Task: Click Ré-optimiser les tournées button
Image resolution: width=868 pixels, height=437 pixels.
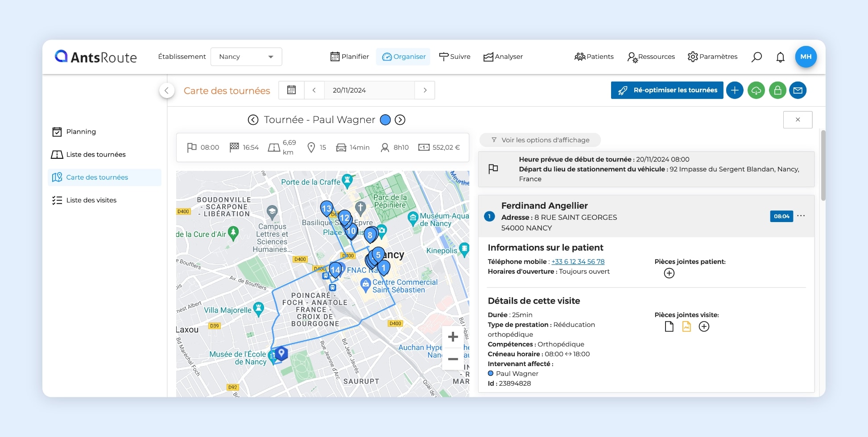Action: 667,90
